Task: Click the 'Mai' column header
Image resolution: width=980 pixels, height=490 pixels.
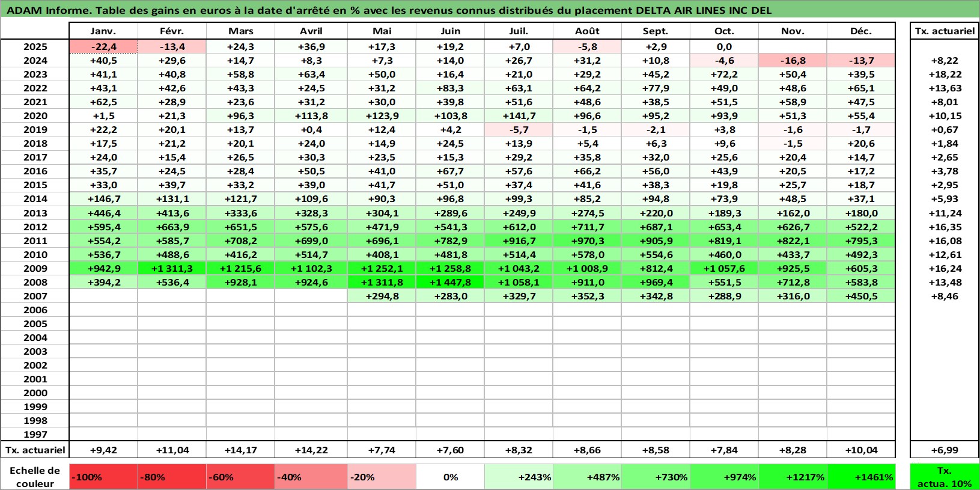Action: (382, 31)
